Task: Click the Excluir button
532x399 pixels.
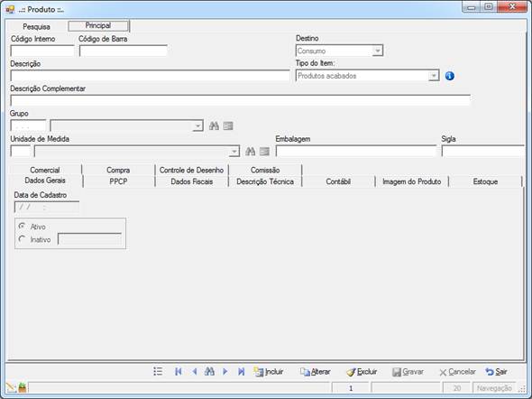Action: 362,372
